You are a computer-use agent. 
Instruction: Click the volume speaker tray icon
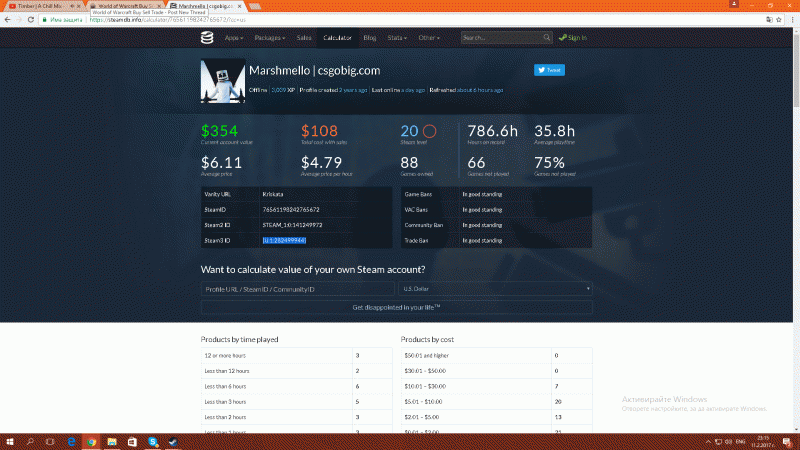click(x=729, y=442)
